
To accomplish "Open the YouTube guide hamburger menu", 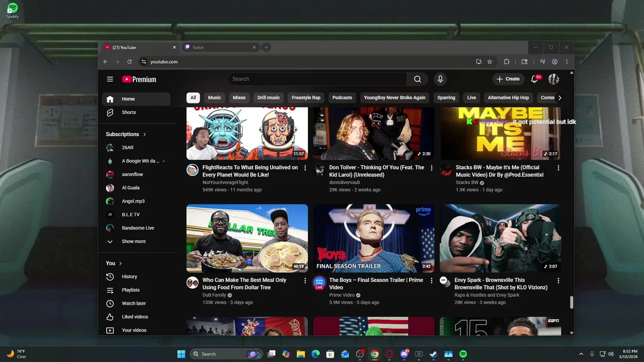I will tap(110, 79).
